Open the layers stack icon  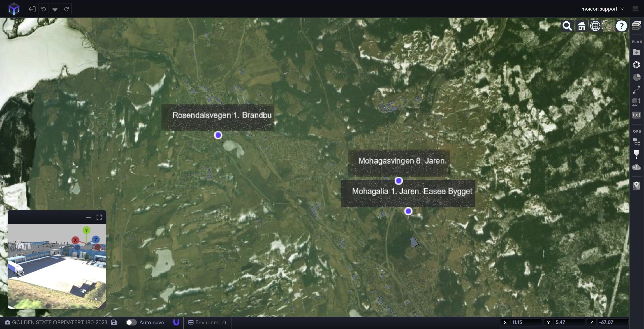[x=636, y=25]
